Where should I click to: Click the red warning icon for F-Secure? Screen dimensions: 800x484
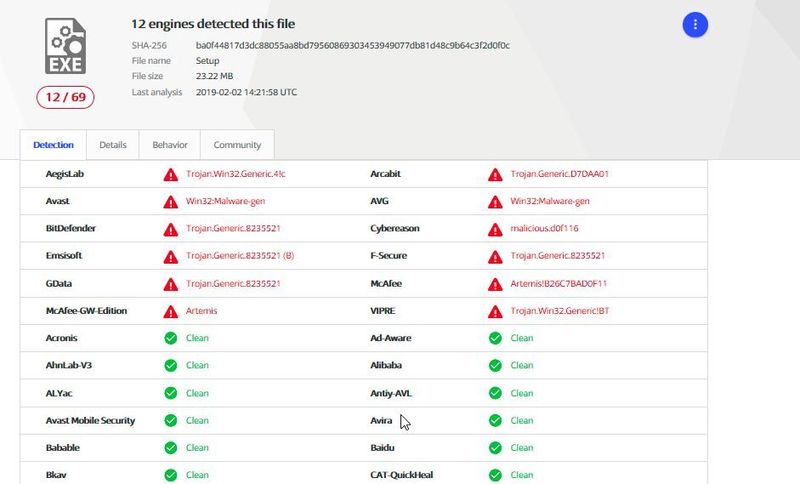click(495, 257)
